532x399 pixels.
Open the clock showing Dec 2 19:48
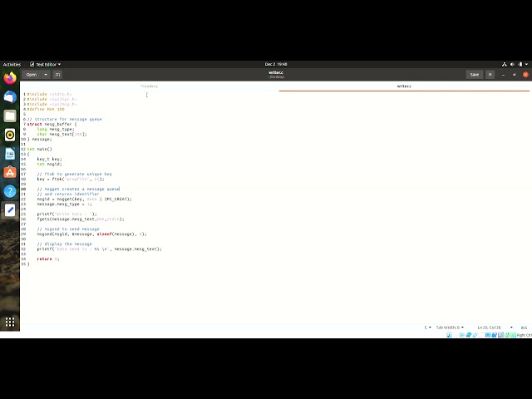click(x=276, y=64)
